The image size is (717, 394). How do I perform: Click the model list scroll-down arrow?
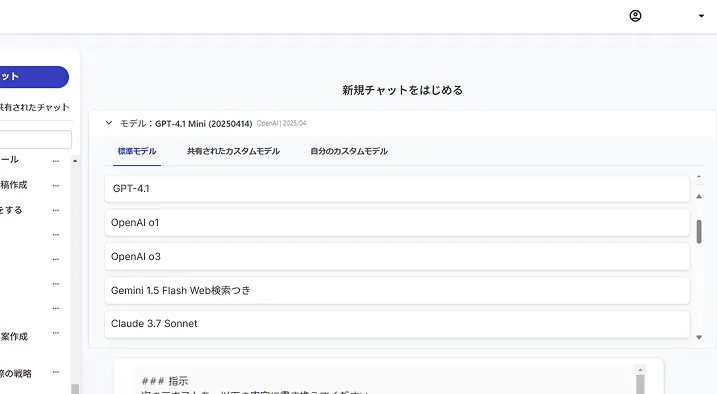(699, 337)
